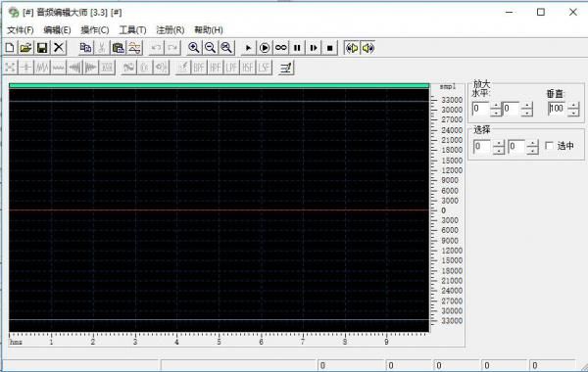The height and width of the screenshot is (372, 588).
Task: Click the four-arrows expand icon in second toolbar
Action: click(x=10, y=68)
